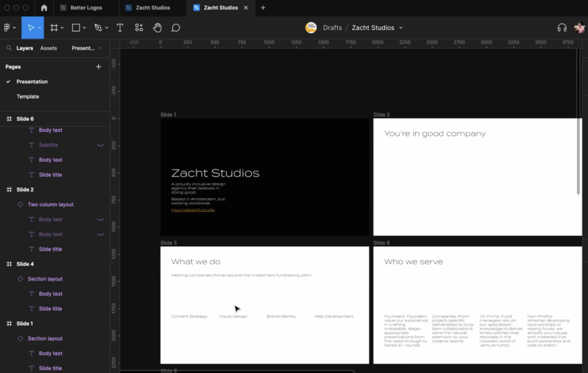The height and width of the screenshot is (373, 588).
Task: Click the Slide 2 frame icon in layers
Action: tap(9, 189)
